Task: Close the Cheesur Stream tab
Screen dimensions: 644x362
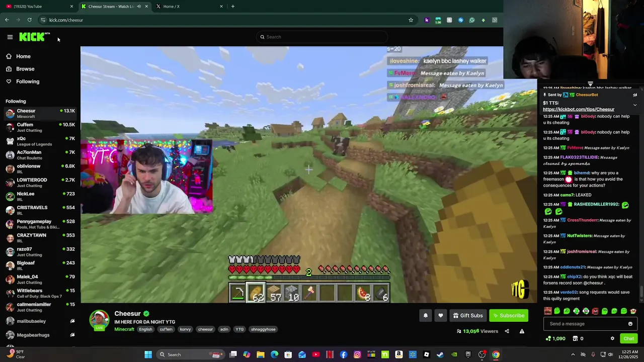Action: [146, 6]
